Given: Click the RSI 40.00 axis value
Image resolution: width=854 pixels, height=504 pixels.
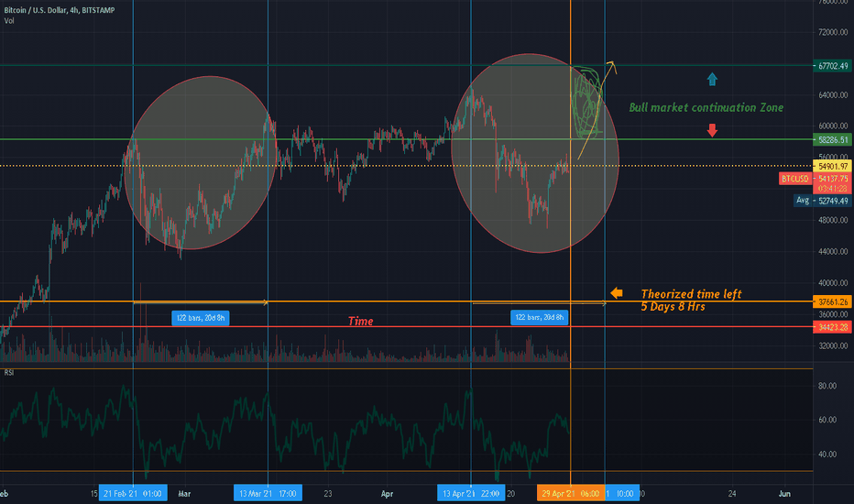Looking at the screenshot, I should [827, 455].
